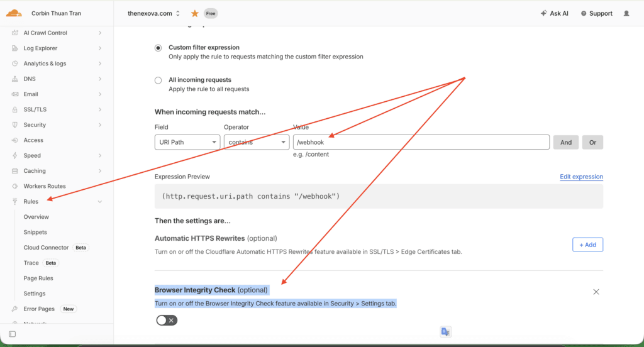Image resolution: width=644 pixels, height=347 pixels.
Task: Click the New badge beside Error Pages
Action: coord(69,309)
